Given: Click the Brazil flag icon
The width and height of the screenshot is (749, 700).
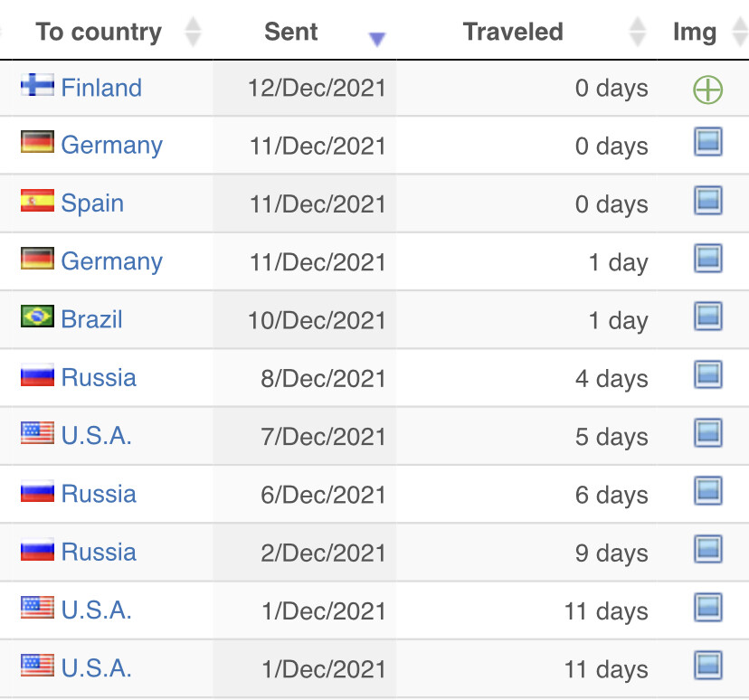Looking at the screenshot, I should (x=37, y=317).
